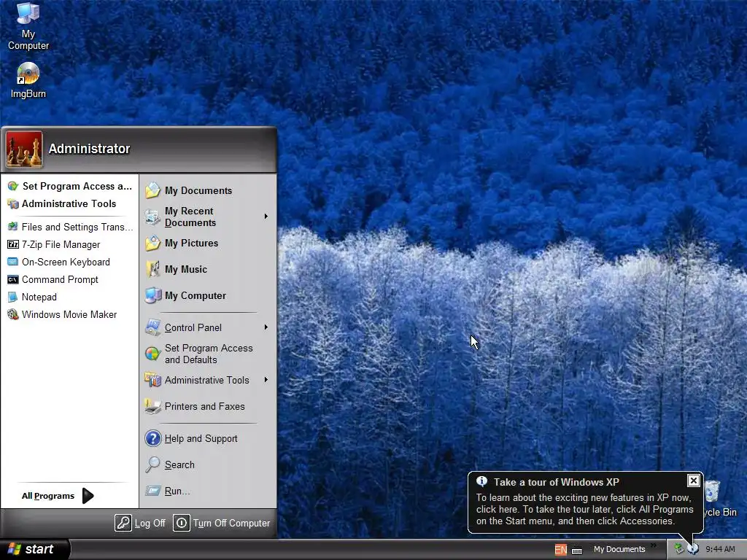747x560 pixels.
Task: Click the Log Off button
Action: tap(140, 523)
